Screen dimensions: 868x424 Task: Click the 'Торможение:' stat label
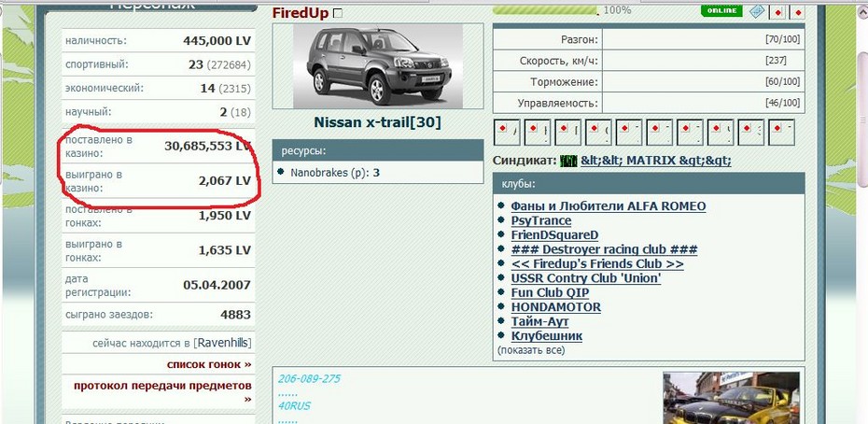(565, 82)
